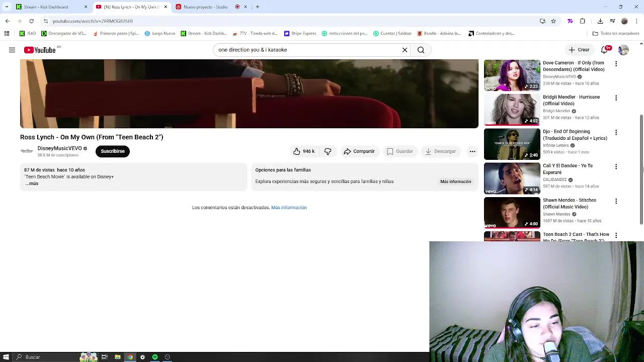Open options for Teen Beach 2 Cast video

click(616, 235)
